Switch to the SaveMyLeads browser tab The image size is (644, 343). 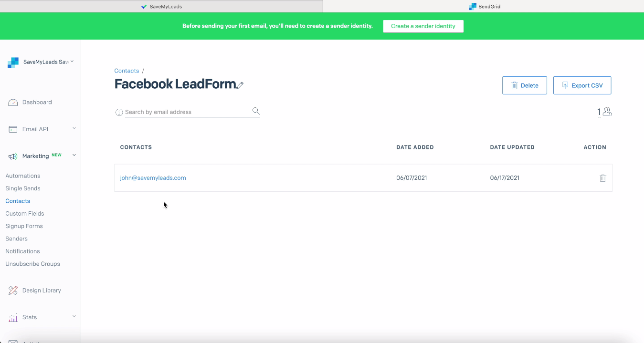tap(161, 6)
